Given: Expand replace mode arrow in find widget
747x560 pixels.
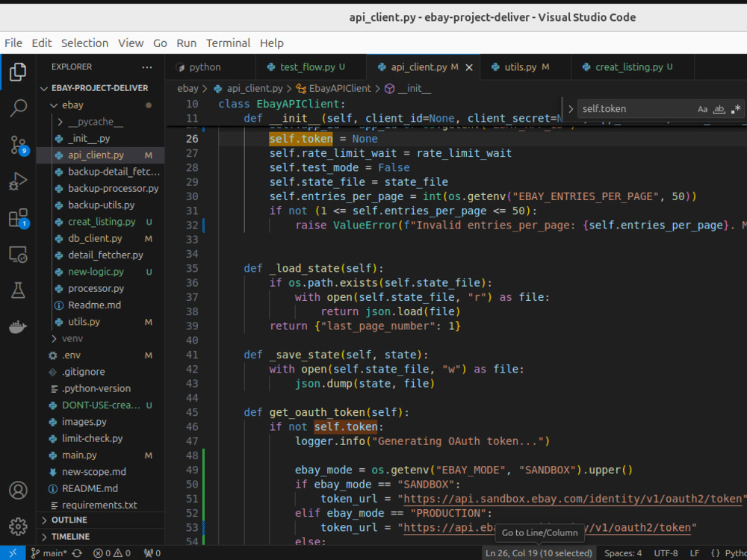Looking at the screenshot, I should point(570,109).
